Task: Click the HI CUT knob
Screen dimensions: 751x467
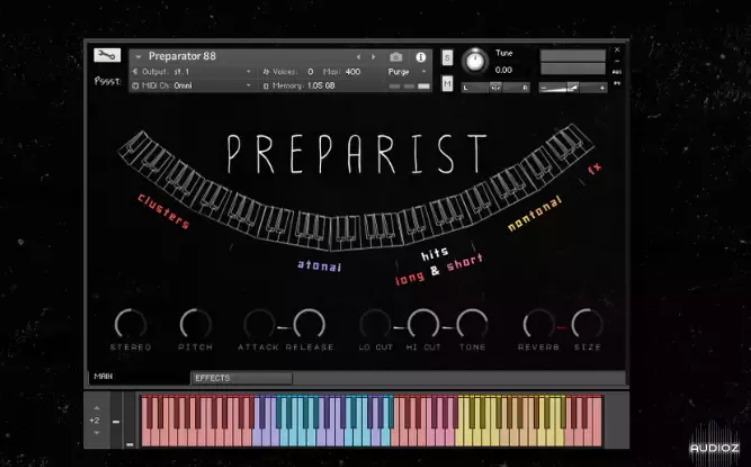Action: click(423, 324)
